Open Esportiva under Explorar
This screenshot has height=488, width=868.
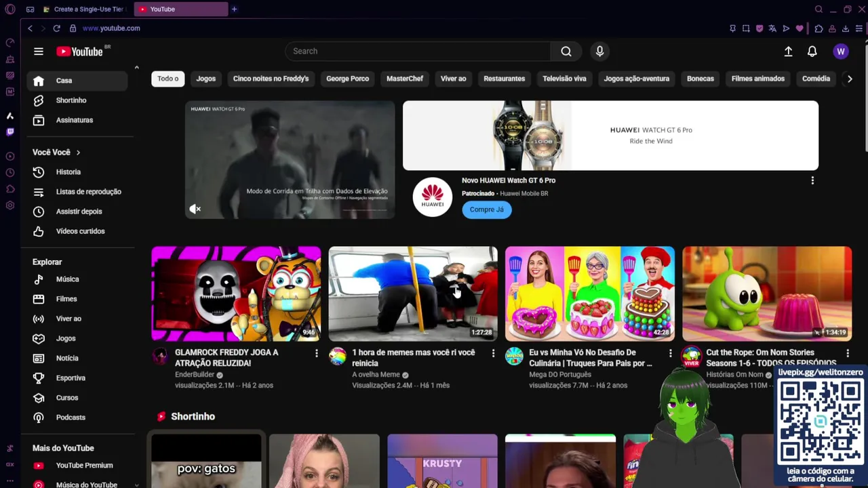pos(77,378)
